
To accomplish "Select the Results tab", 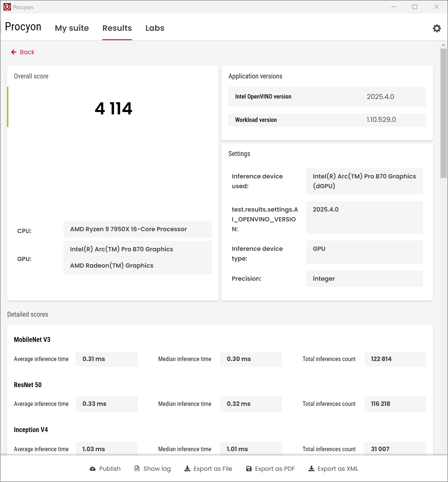I will point(117,28).
